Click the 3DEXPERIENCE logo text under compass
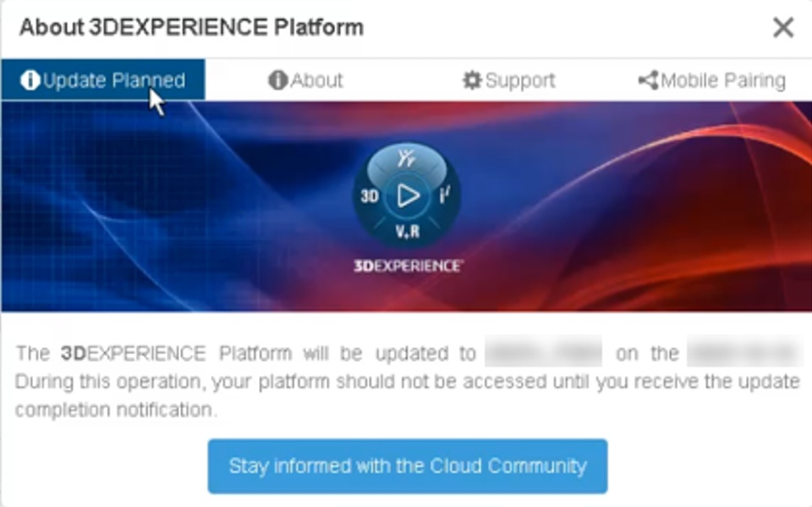The height and width of the screenshot is (507, 812). tap(408, 266)
